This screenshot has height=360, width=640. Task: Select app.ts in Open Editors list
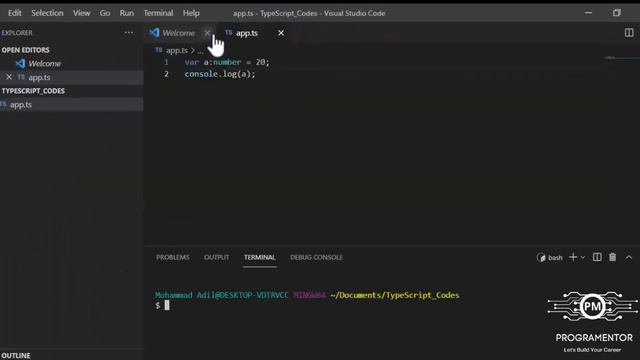40,77
